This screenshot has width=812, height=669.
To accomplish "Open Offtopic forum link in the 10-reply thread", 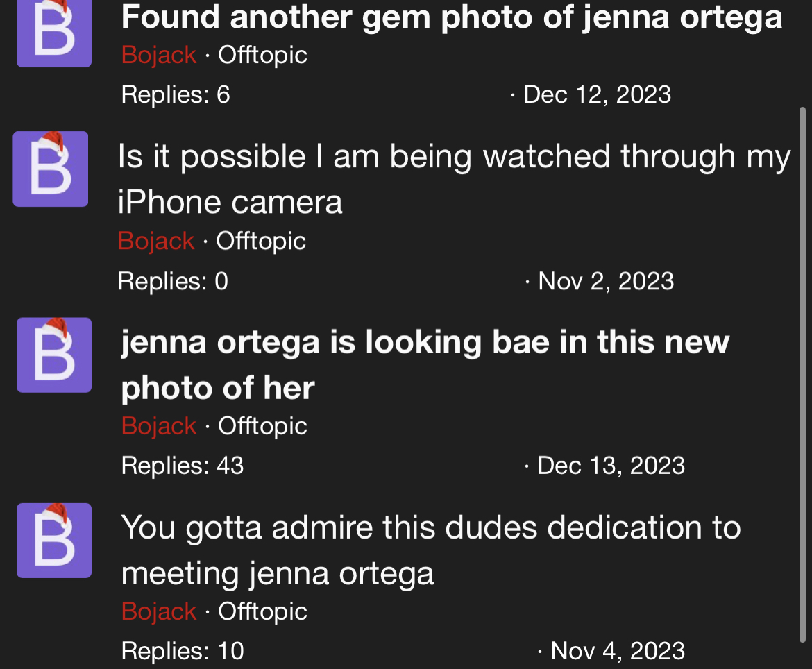I will point(262,611).
